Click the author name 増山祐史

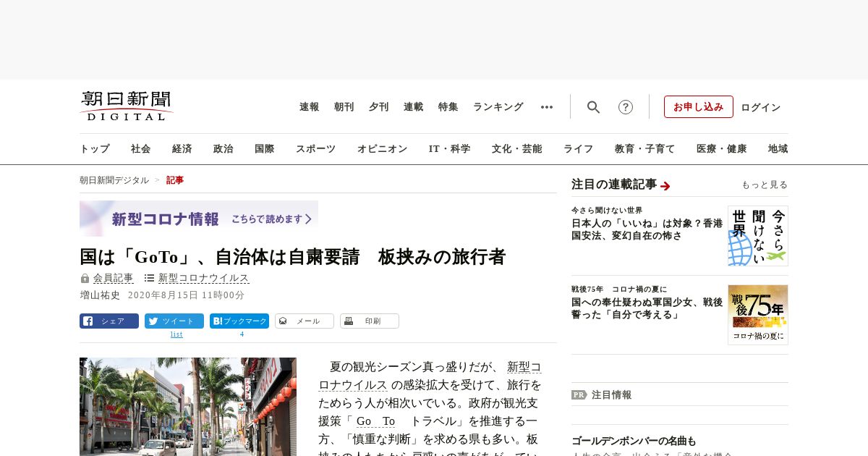[x=100, y=295]
